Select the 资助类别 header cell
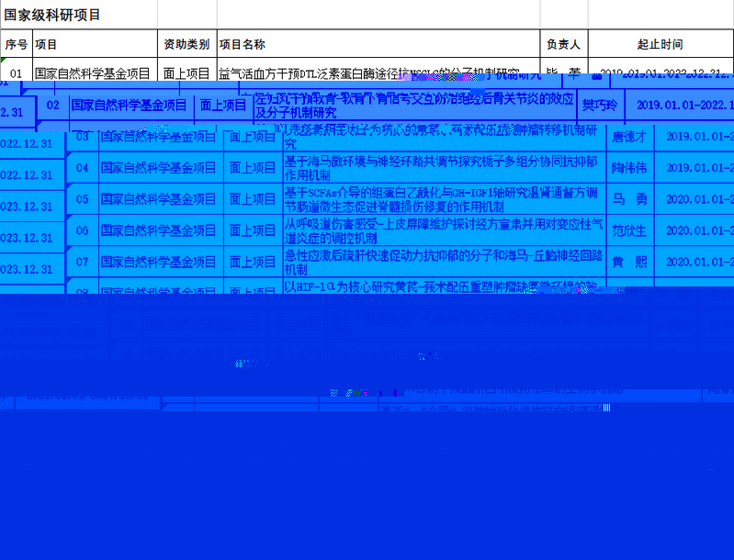Screen dimensions: 734x560 point(186,44)
